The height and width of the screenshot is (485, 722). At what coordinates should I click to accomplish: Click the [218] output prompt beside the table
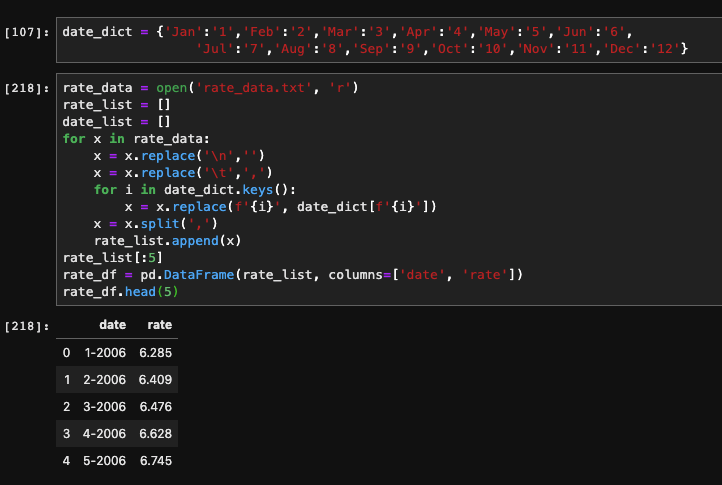coord(24,326)
